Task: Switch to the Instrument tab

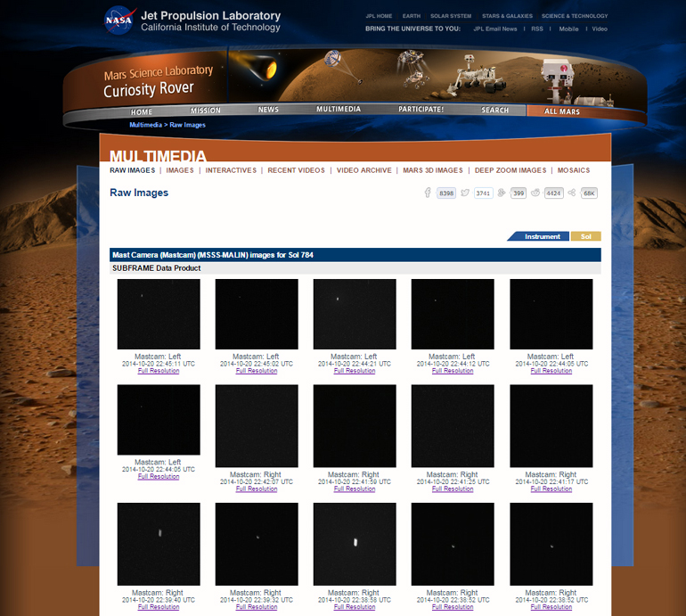Action: [542, 236]
